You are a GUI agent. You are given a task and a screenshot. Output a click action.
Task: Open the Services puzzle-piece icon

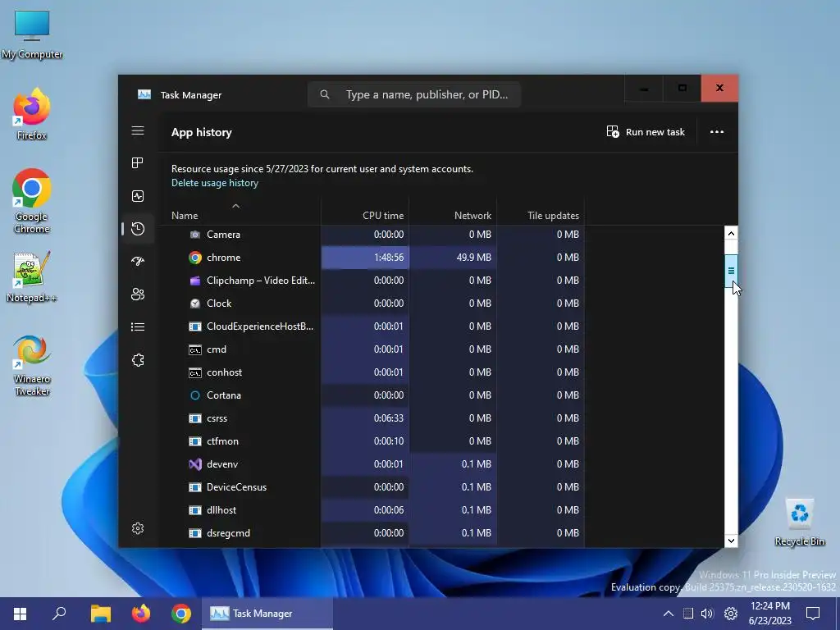tap(138, 360)
